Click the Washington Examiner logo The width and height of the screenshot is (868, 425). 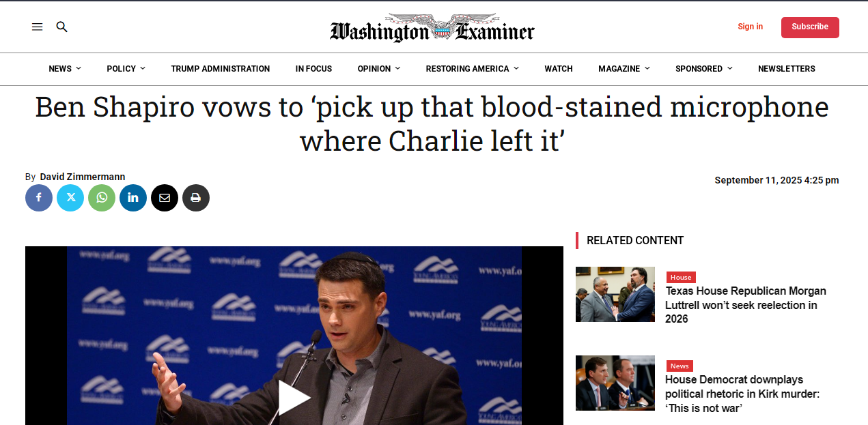pyautogui.click(x=432, y=28)
